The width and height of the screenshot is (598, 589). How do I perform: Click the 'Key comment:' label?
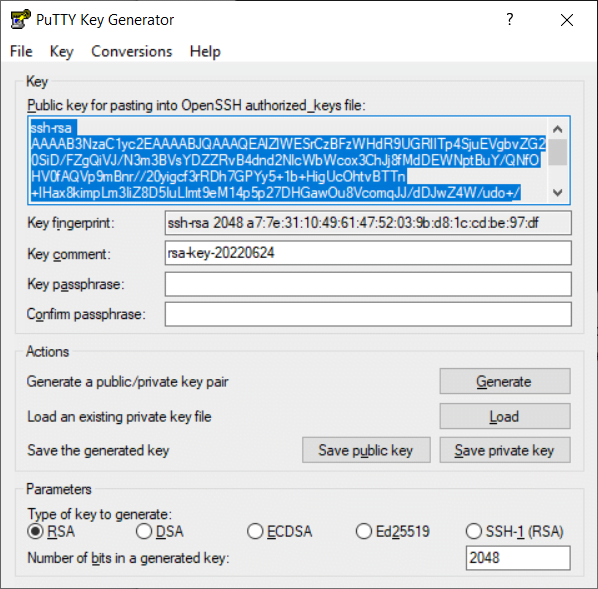click(x=69, y=254)
